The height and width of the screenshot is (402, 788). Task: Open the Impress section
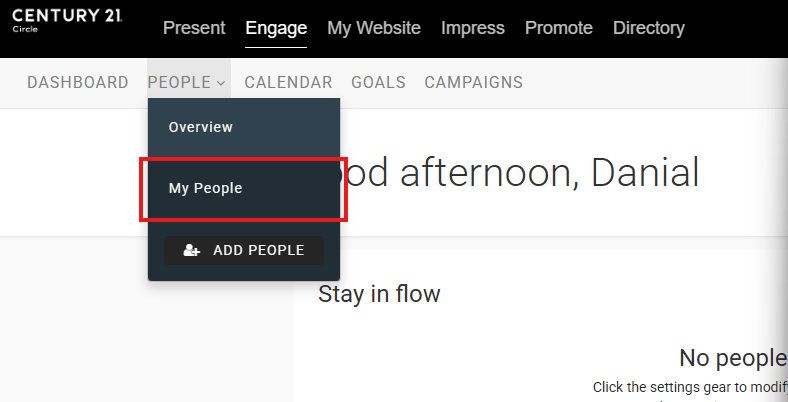click(473, 28)
